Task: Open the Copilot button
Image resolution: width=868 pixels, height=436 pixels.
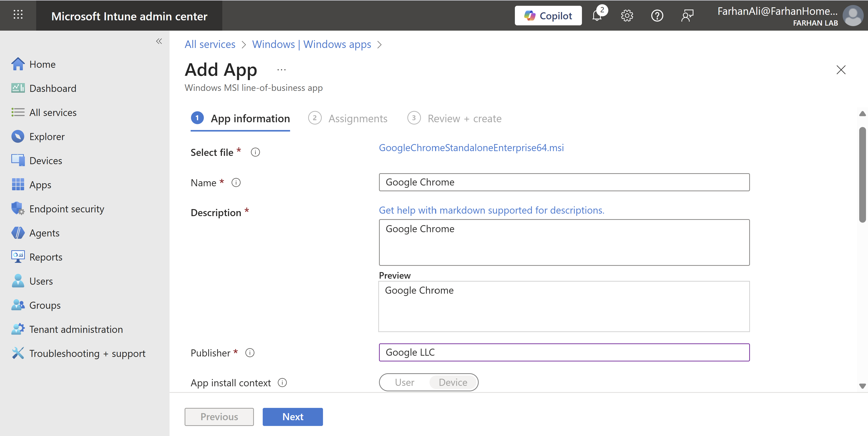Action: (x=548, y=16)
